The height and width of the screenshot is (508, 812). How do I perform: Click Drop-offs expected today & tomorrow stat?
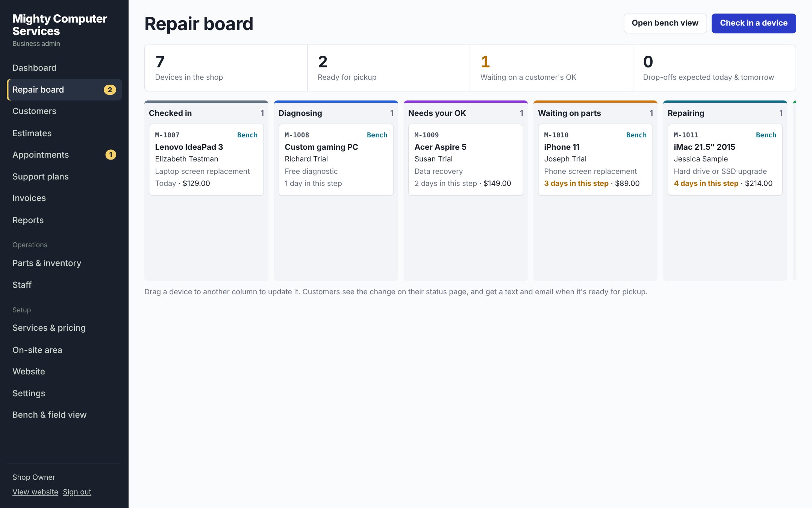(714, 68)
